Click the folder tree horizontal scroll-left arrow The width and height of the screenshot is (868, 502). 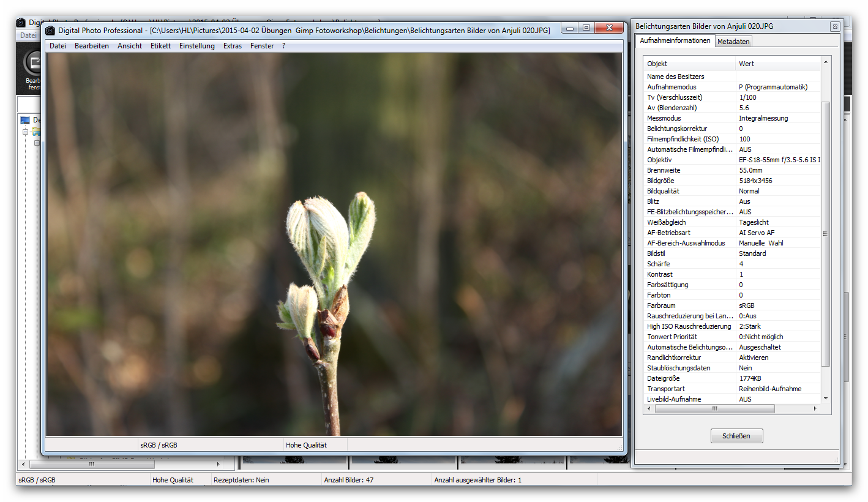pos(23,465)
